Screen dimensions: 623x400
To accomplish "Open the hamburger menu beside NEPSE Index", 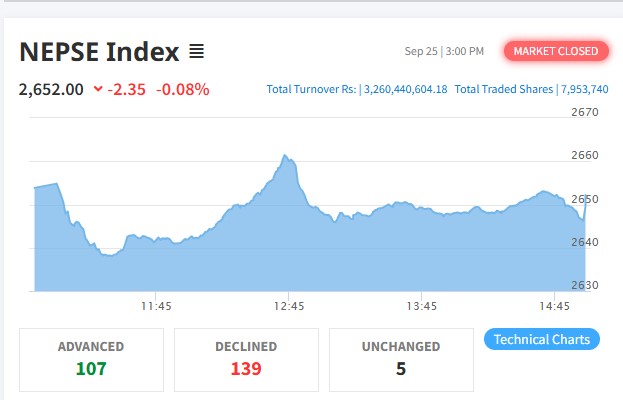I will pyautogui.click(x=197, y=50).
